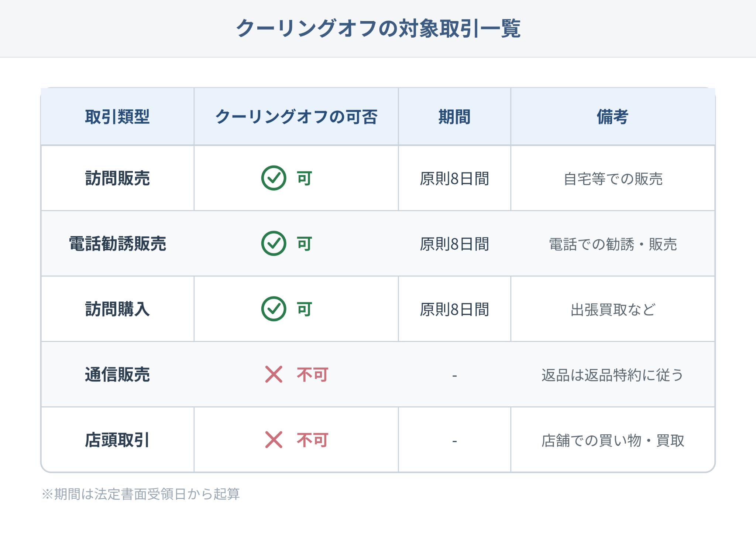756x550 pixels.
Task: Click the green checkmark icon in 電話勧誘販売 row
Action: [274, 243]
